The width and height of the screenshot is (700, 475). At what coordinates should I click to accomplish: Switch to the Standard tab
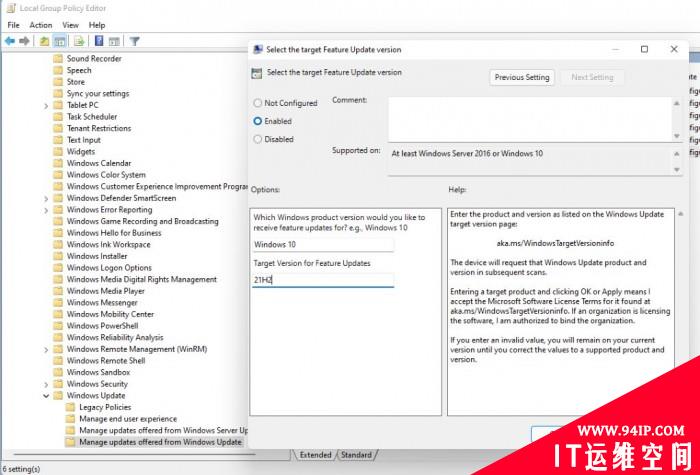click(x=356, y=455)
